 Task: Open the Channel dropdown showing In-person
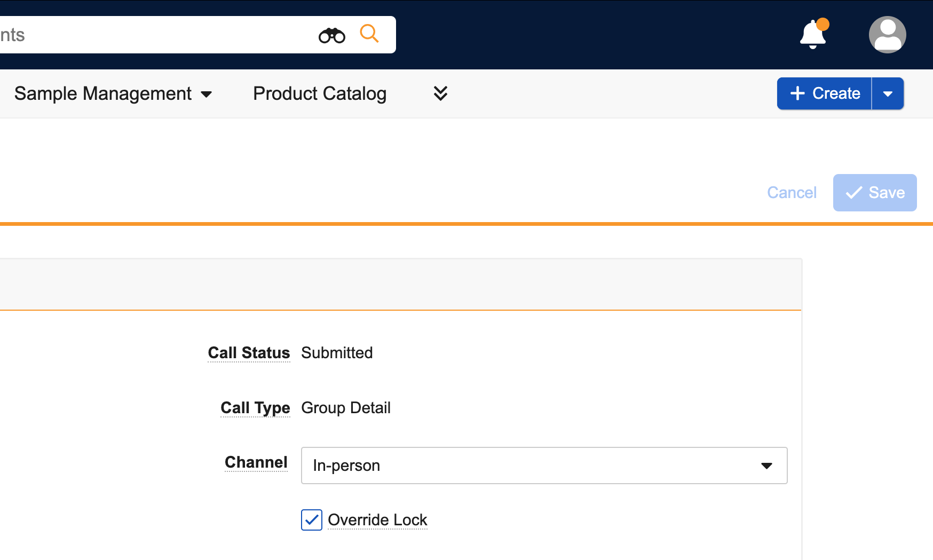tap(544, 466)
